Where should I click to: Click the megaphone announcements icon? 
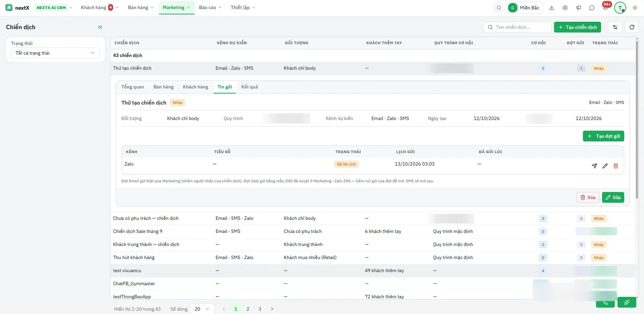tap(578, 8)
